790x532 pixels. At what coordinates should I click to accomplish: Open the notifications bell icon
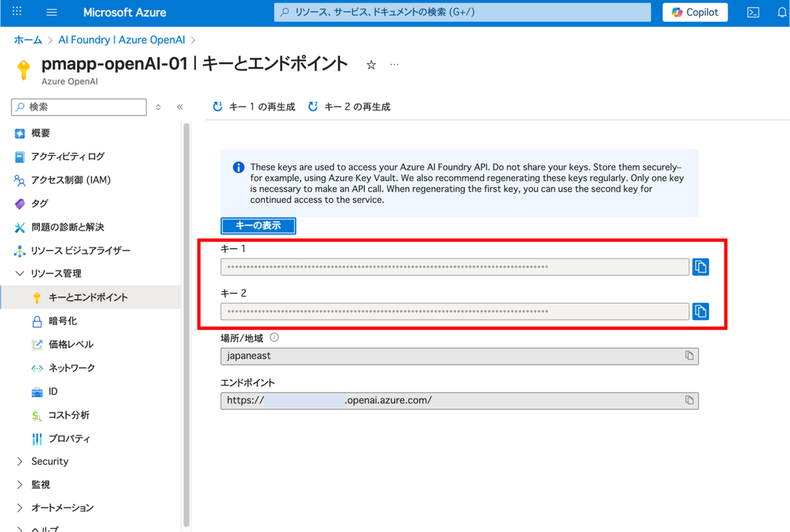click(x=782, y=12)
